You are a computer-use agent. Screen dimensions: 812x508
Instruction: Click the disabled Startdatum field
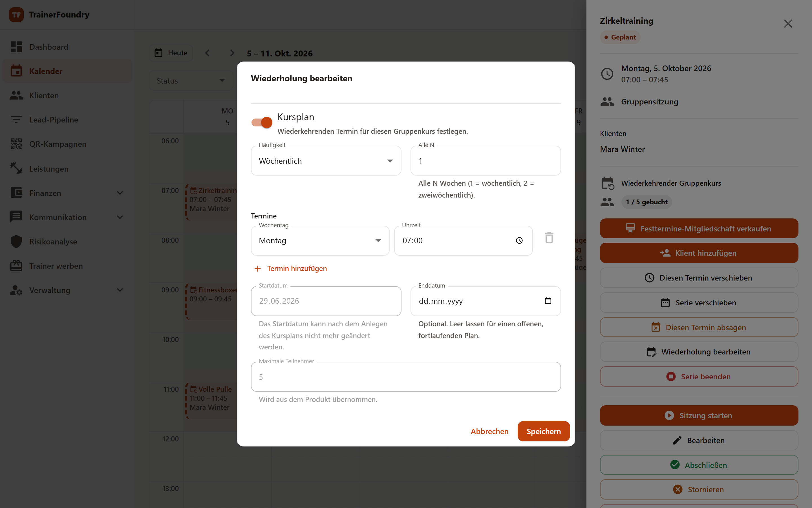tap(326, 301)
